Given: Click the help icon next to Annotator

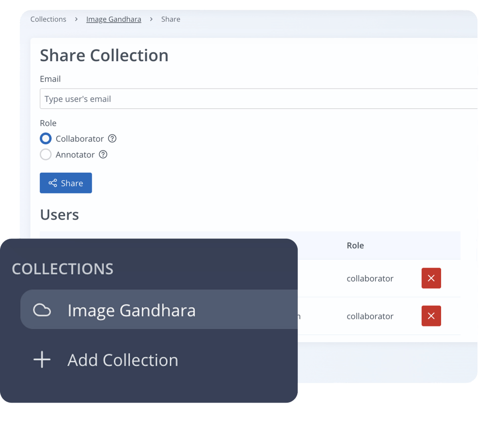Looking at the screenshot, I should [x=103, y=155].
